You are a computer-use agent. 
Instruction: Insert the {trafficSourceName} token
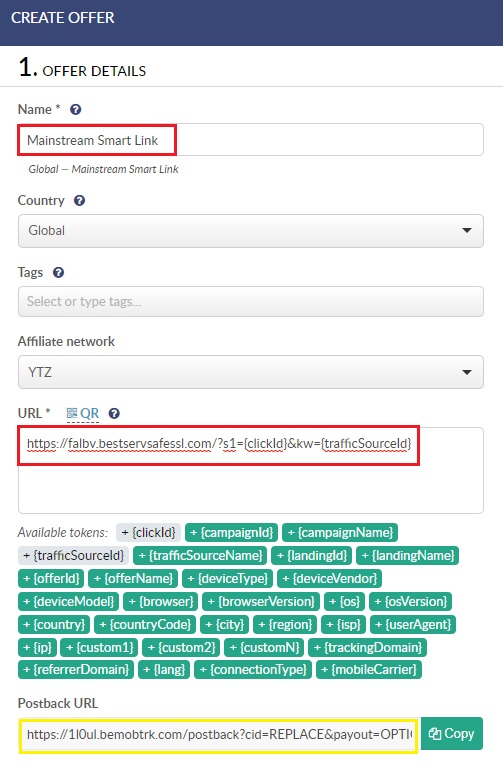(200, 555)
